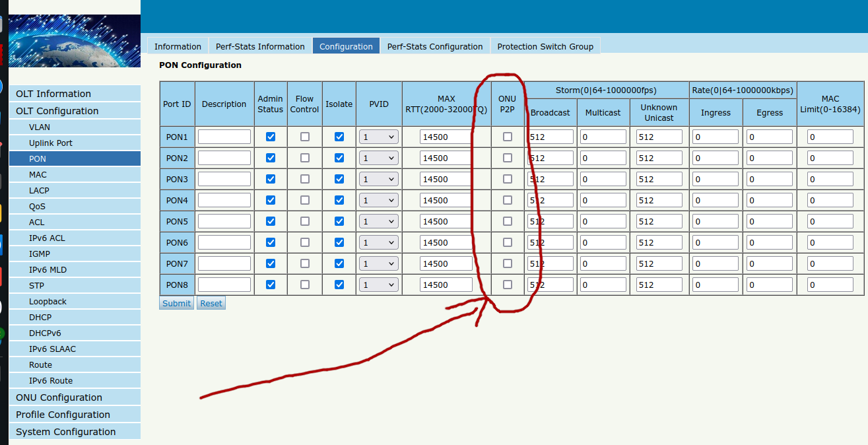This screenshot has height=445, width=868.
Task: Open the PVID dropdown on PON7 row
Action: click(x=379, y=263)
